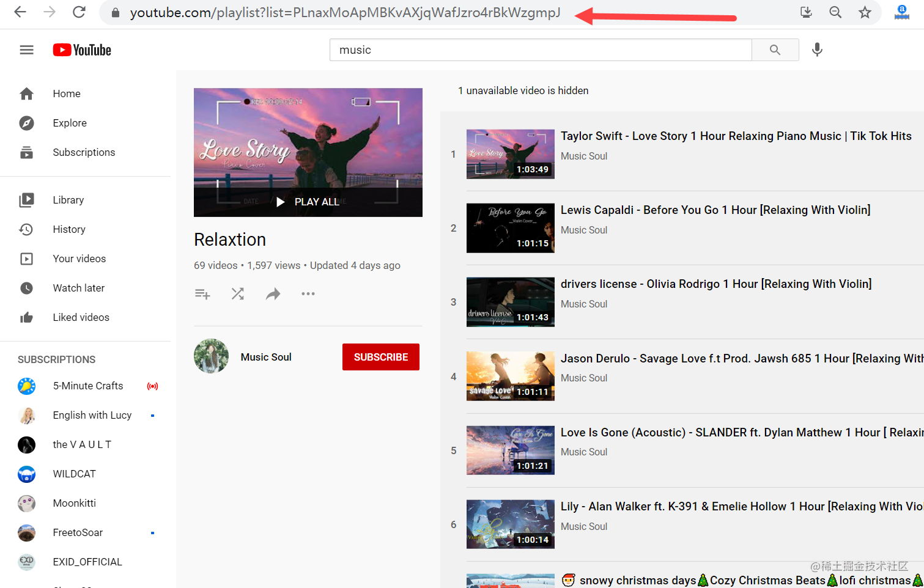Image resolution: width=924 pixels, height=588 pixels.
Task: Click the red SUBSCRIBE button
Action: click(381, 357)
